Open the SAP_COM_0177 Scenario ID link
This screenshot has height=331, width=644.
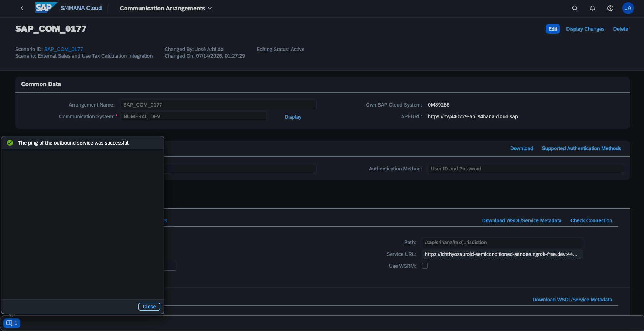(x=64, y=49)
